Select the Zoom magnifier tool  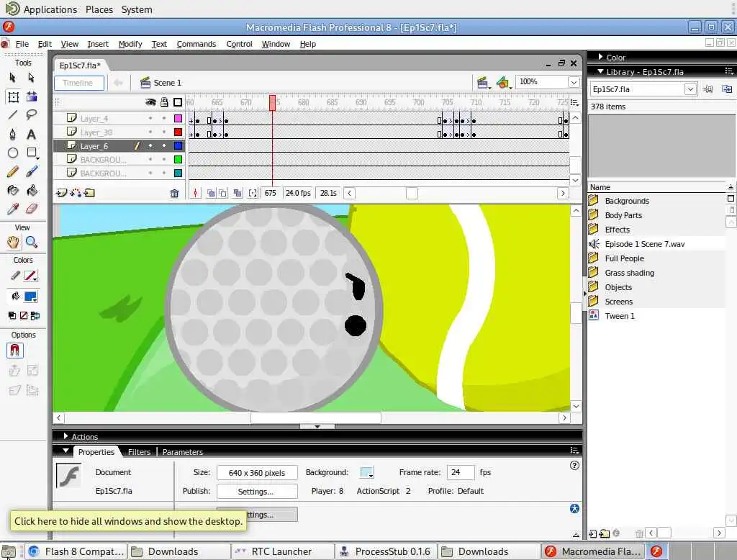(32, 242)
